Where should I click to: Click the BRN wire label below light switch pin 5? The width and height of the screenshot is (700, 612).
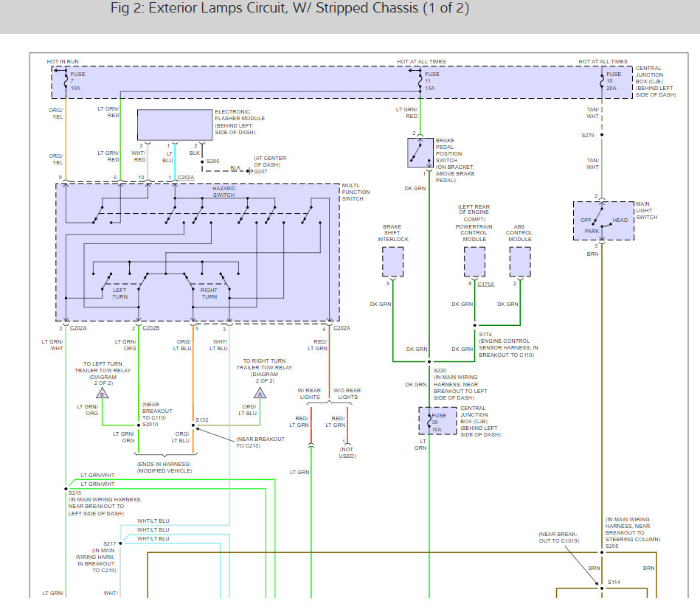click(x=592, y=254)
